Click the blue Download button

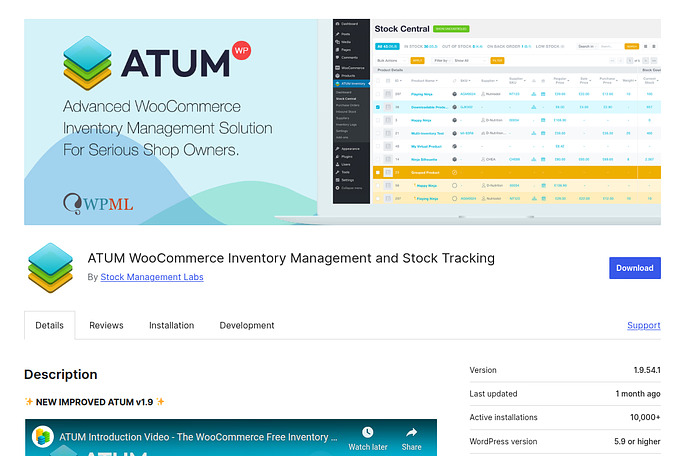coord(635,268)
